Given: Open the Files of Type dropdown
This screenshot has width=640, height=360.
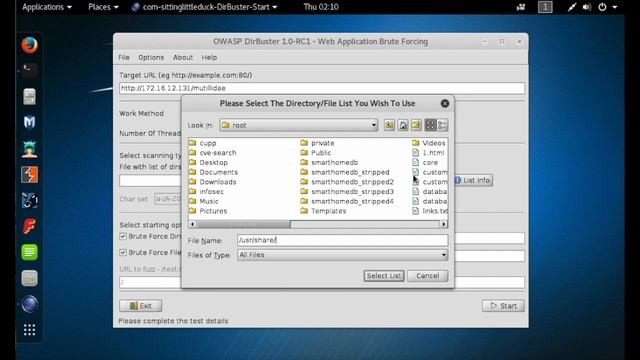Looking at the screenshot, I should (342, 255).
